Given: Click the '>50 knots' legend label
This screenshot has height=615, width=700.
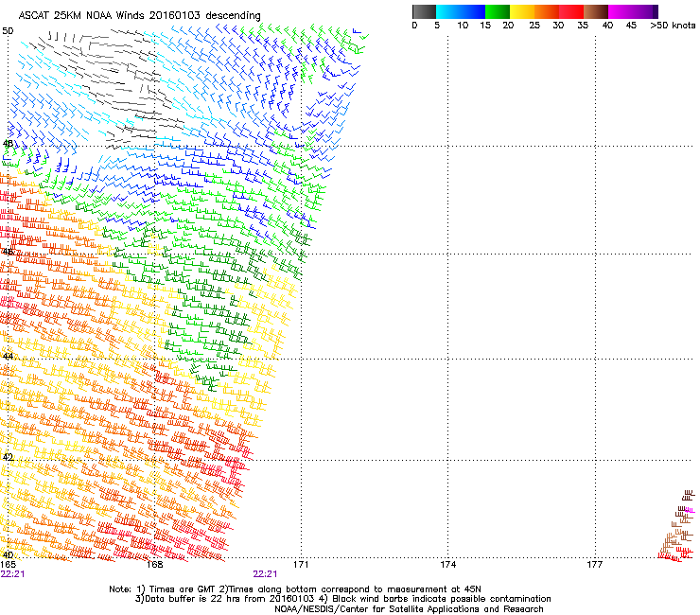Looking at the screenshot, I should click(673, 26).
